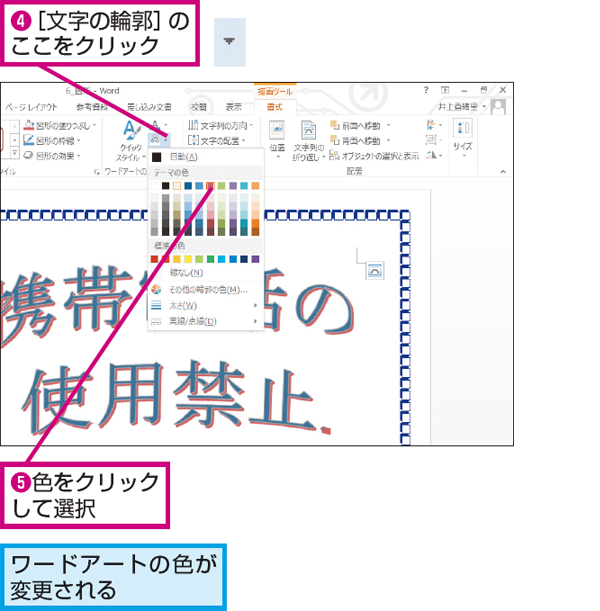
Task: Open the 文字の輪郭 text outline dropdown arrow
Action: pyautogui.click(x=166, y=138)
